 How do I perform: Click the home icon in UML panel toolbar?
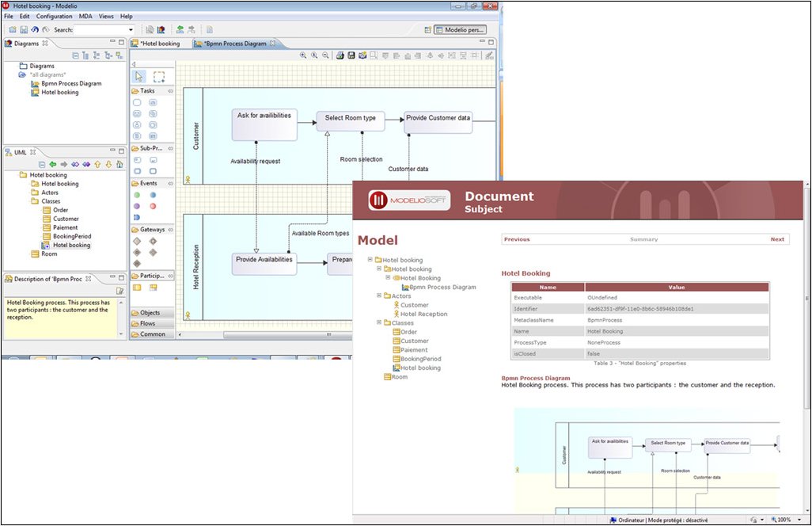coord(120,164)
